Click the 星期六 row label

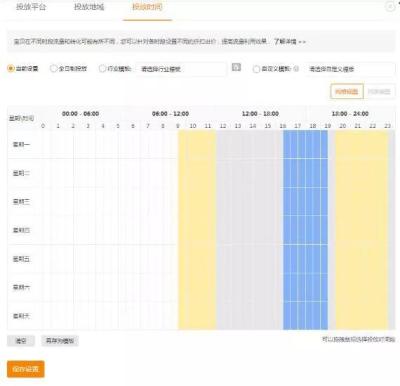tap(21, 287)
